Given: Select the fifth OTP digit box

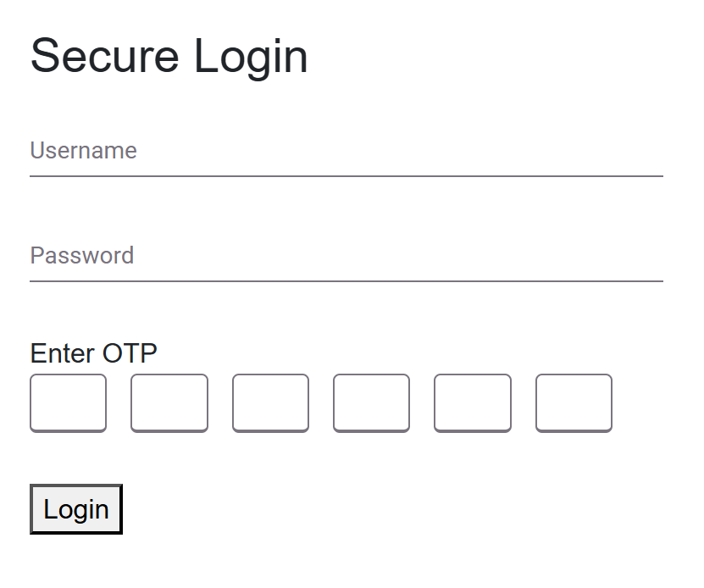Looking at the screenshot, I should pyautogui.click(x=472, y=403).
